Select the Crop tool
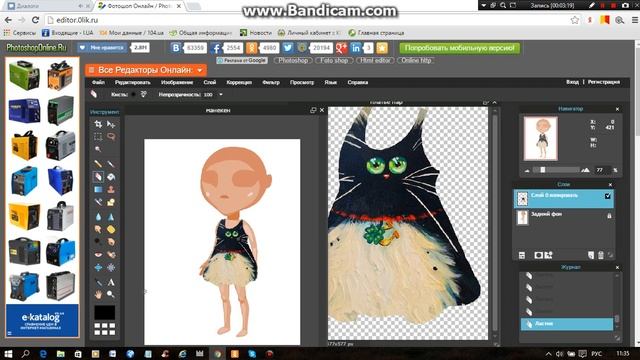 pos(98,124)
